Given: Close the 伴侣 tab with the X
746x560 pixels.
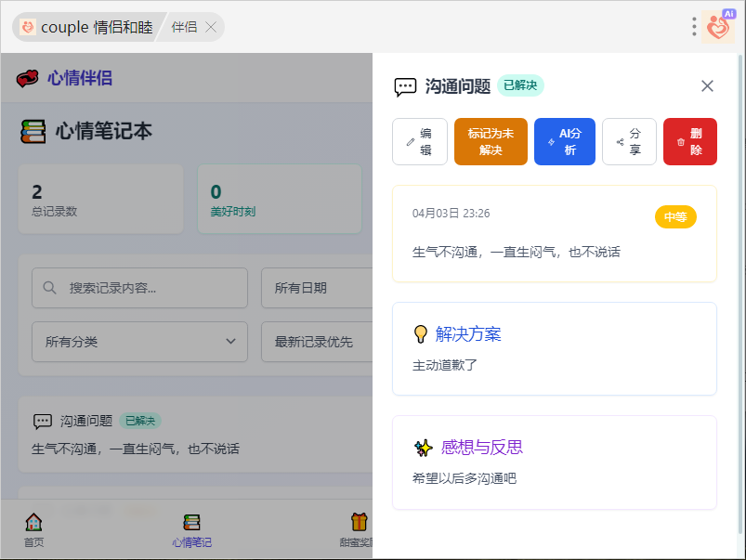Looking at the screenshot, I should [211, 27].
